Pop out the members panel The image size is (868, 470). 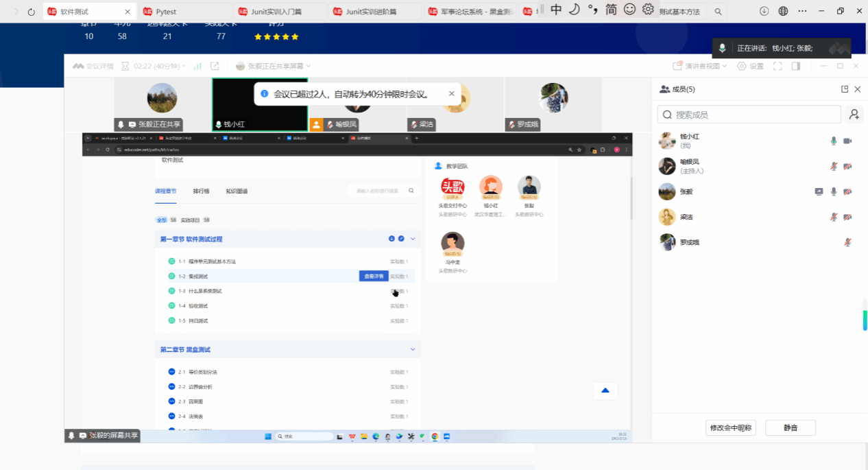[x=845, y=89]
